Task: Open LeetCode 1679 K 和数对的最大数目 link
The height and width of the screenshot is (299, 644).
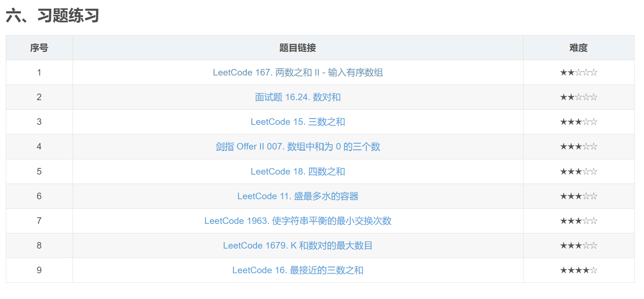Action: (298, 246)
